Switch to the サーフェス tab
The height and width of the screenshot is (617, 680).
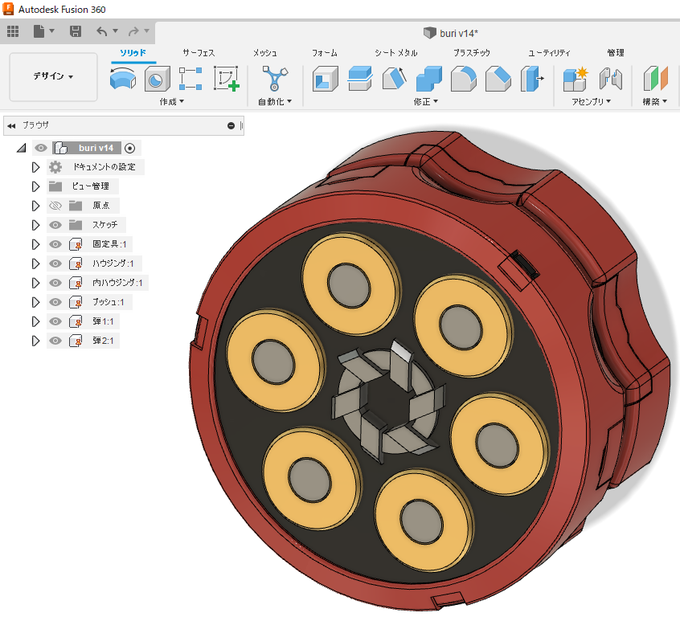click(199, 53)
